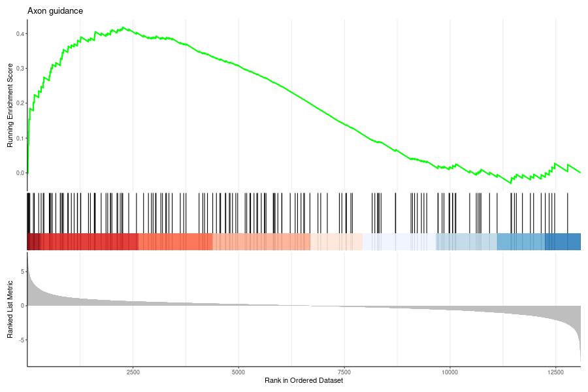588x392 pixels.
Task: Click the 2500 rank tick label
Action: click(x=133, y=372)
